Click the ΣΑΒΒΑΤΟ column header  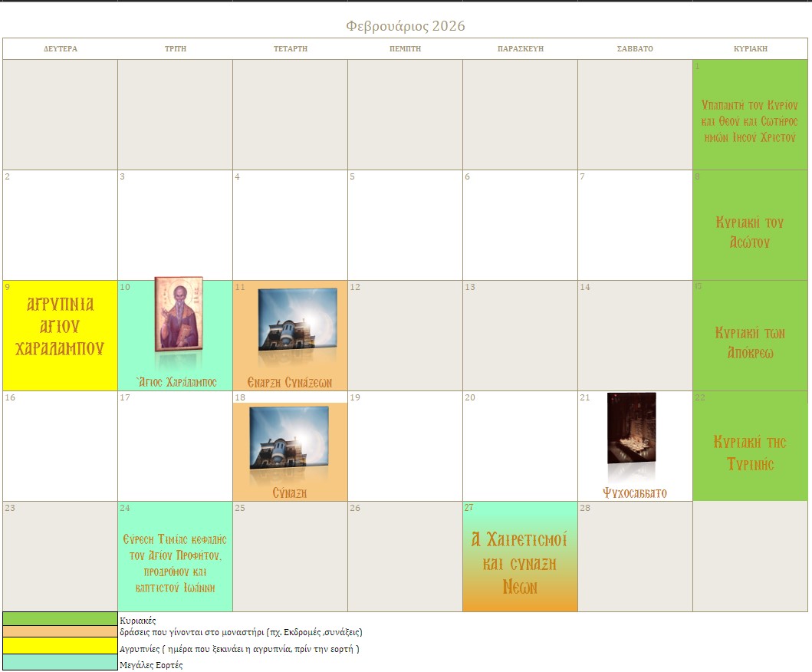click(x=635, y=48)
